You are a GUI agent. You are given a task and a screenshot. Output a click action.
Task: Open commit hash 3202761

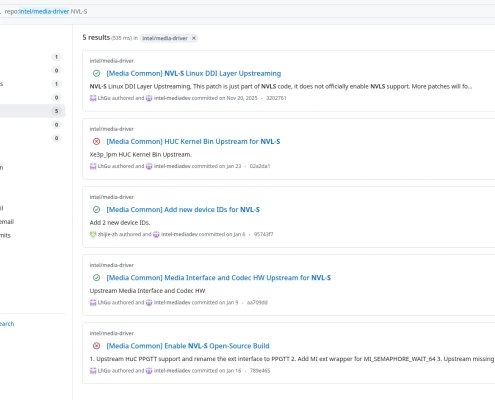pyautogui.click(x=276, y=98)
